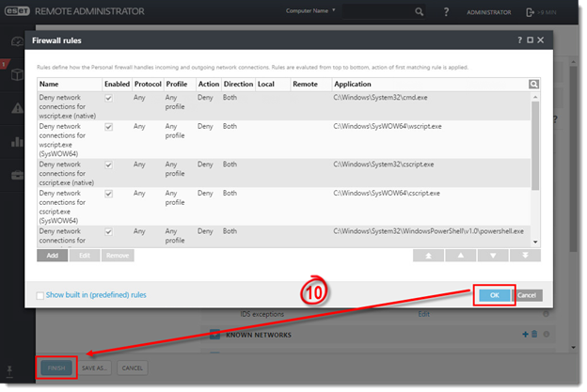Sort by the Application column header
This screenshot has width=587, height=392.
431,85
